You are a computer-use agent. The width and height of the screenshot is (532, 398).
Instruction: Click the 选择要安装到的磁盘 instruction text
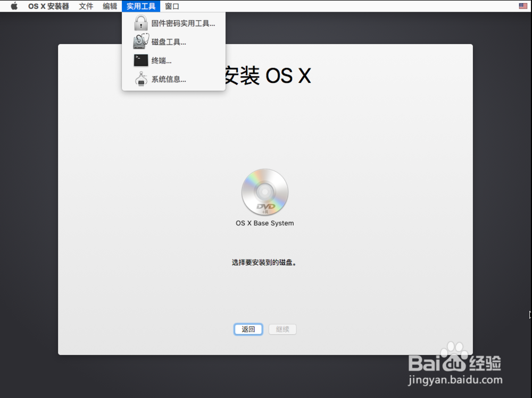[x=264, y=262]
